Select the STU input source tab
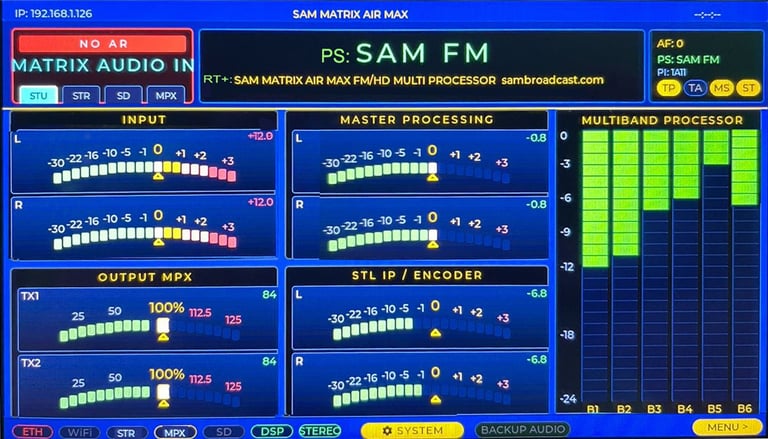The width and height of the screenshot is (768, 439). pos(39,95)
